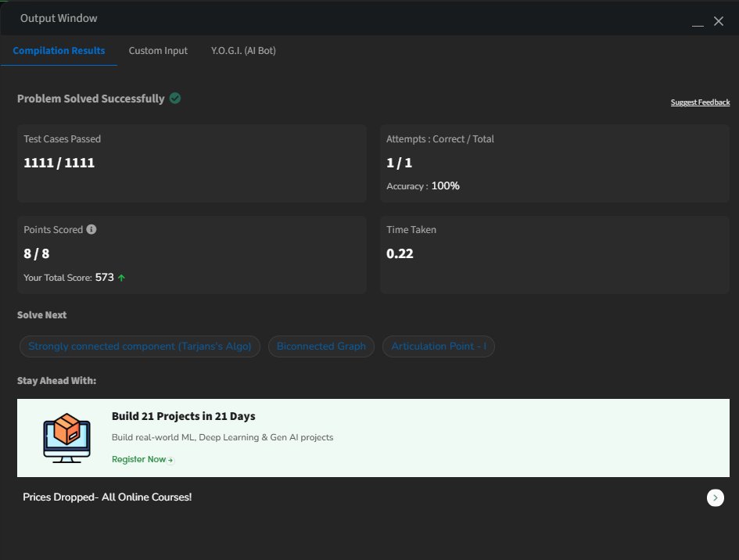739x560 pixels.
Task: Click the info icon beside Points Scored
Action: click(91, 230)
